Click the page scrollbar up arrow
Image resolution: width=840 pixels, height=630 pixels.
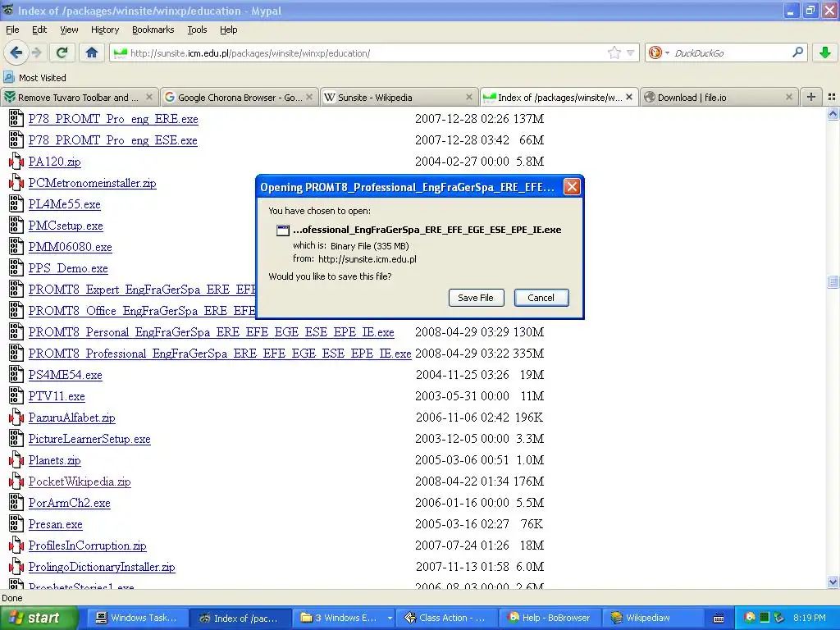(x=833, y=113)
